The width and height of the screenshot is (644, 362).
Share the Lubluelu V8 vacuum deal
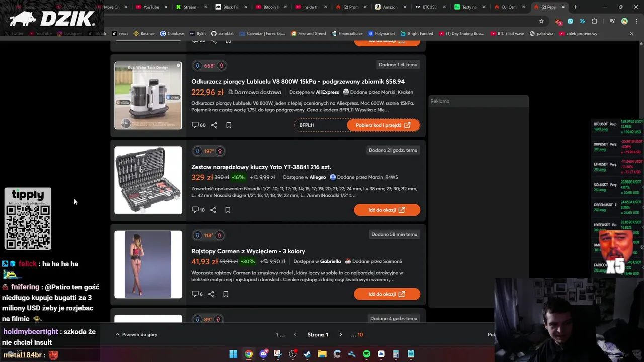click(214, 125)
